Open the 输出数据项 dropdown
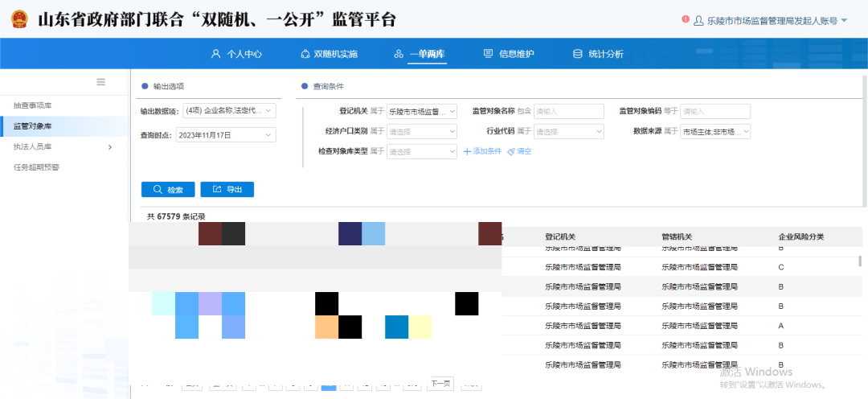868x399 pixels. pyautogui.click(x=229, y=111)
